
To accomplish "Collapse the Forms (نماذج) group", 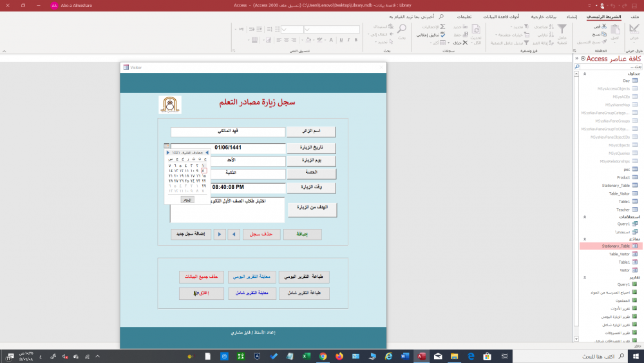I will click(x=585, y=239).
